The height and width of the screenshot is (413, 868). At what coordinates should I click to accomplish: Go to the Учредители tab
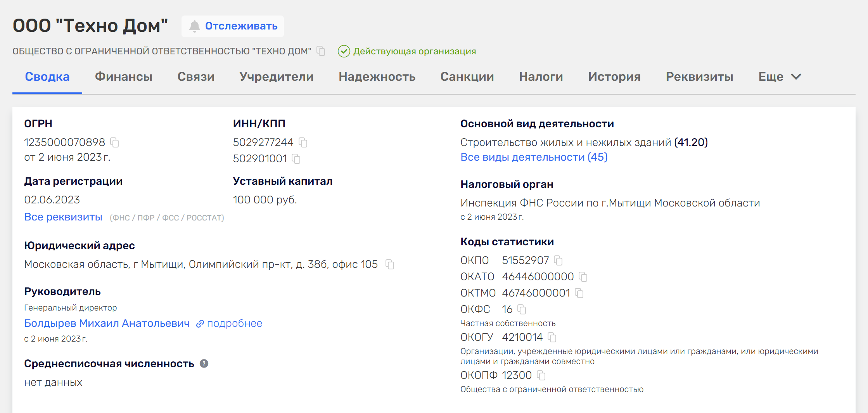277,77
